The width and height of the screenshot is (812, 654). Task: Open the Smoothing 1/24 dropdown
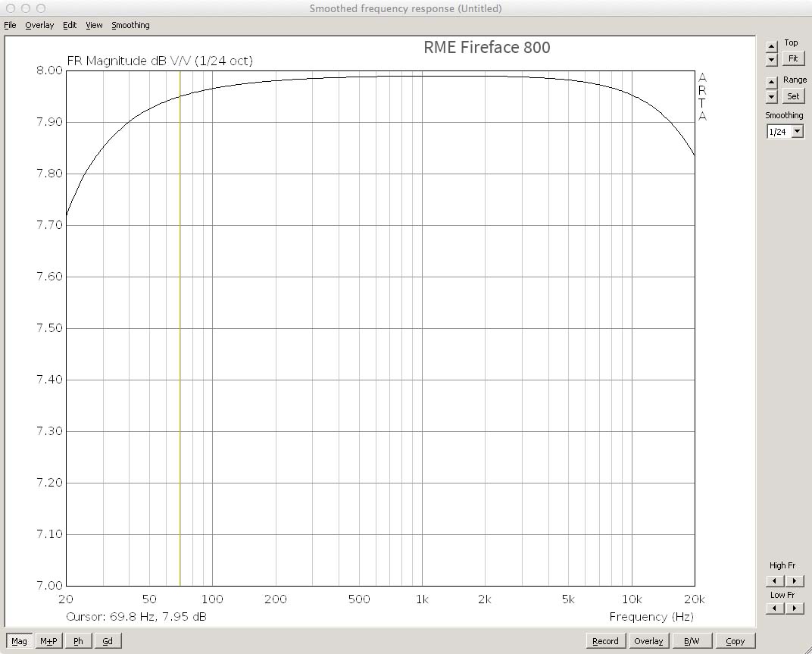click(x=798, y=132)
